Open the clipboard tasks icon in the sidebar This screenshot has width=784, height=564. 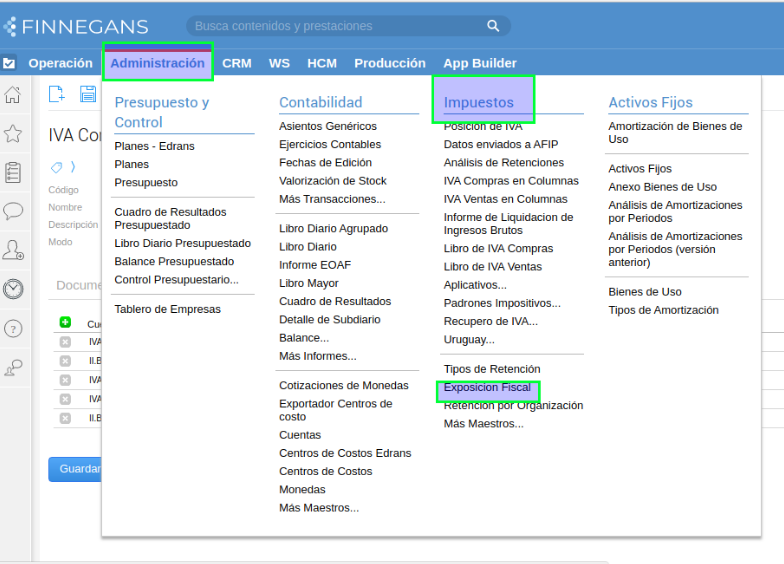tap(12, 172)
